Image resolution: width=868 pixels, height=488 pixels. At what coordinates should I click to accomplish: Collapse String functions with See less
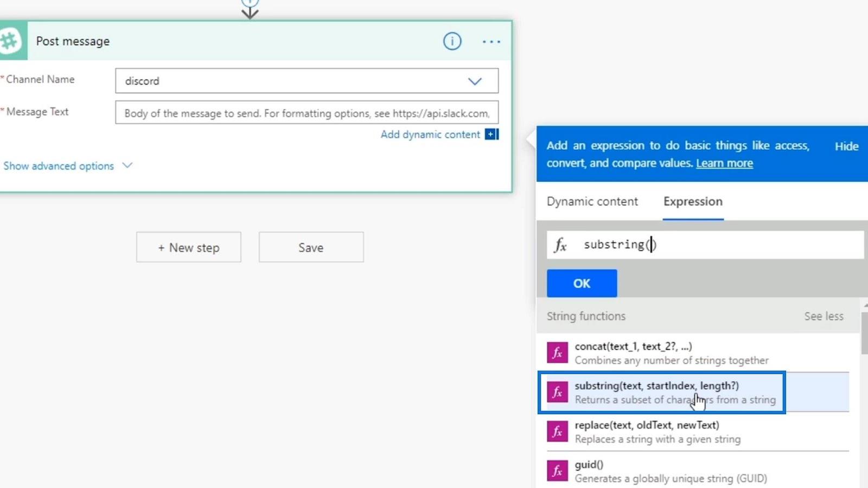824,316
